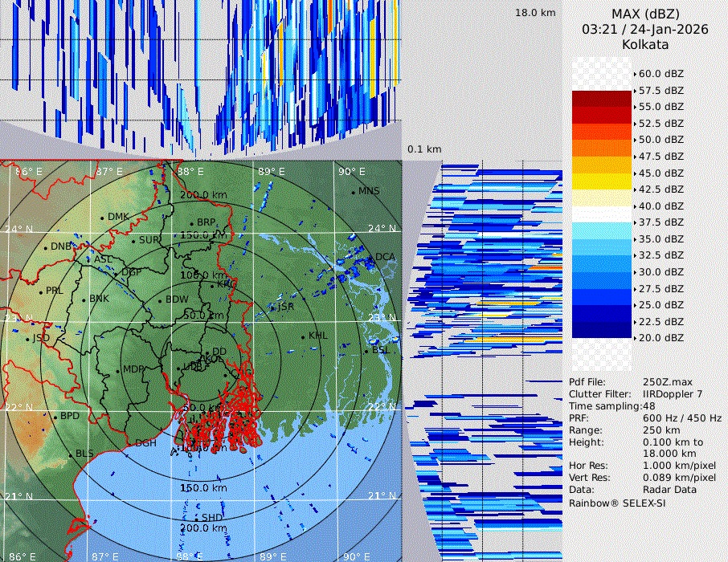Select the DCA station dot
The image size is (728, 562).
click(371, 258)
